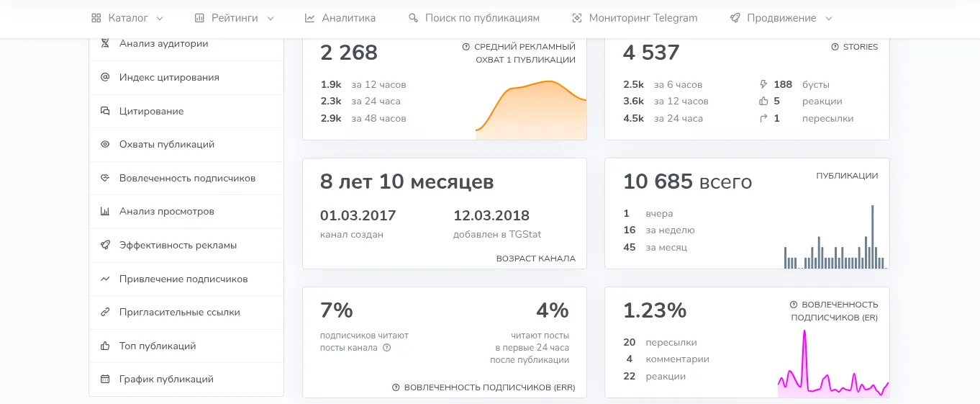Click the Продвижение rocket icon
The image size is (980, 404).
(x=735, y=18)
